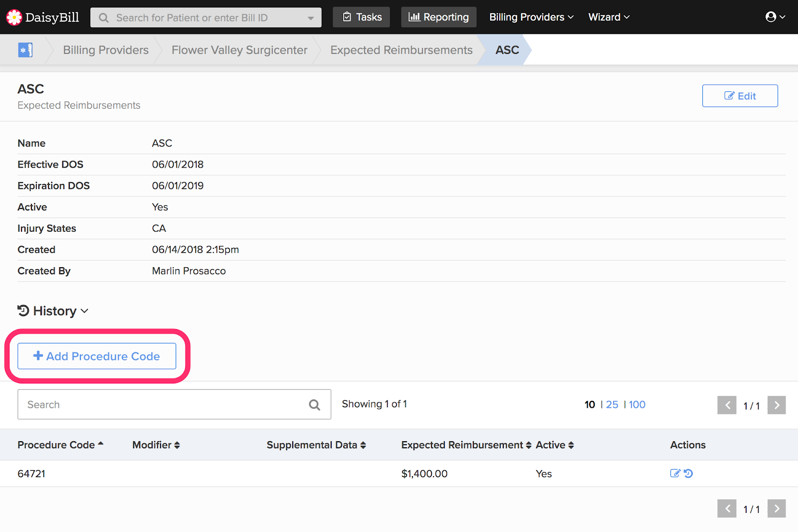Go to Flower Valley Surgicenter breadcrumb
The height and width of the screenshot is (532, 798).
(239, 50)
